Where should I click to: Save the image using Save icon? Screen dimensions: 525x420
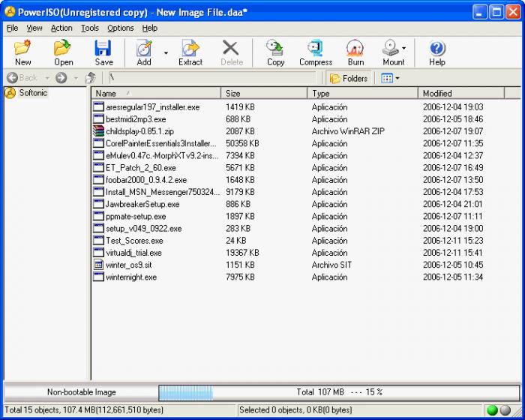coord(103,52)
